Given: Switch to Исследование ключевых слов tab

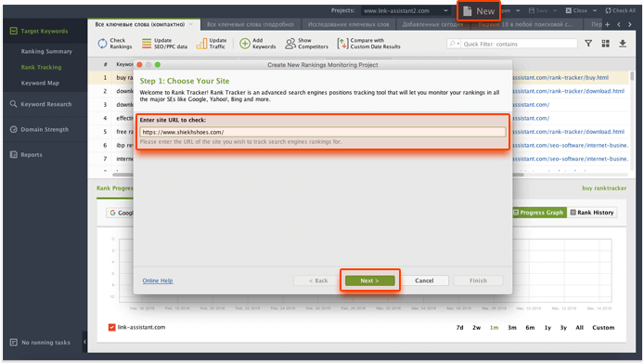Looking at the screenshot, I should coord(348,24).
